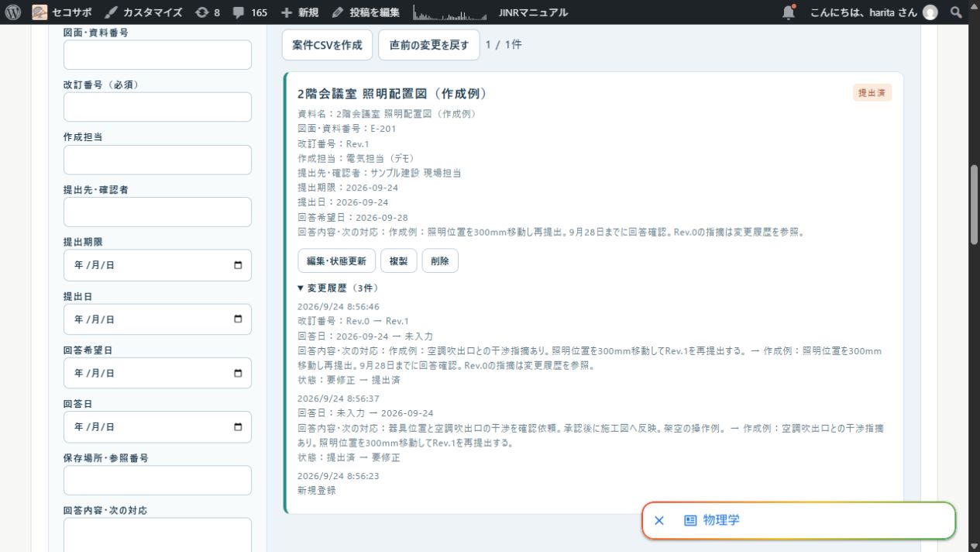Screen dimensions: 980x552
Task: Click the 新規 add-new item
Action: pos(299,12)
